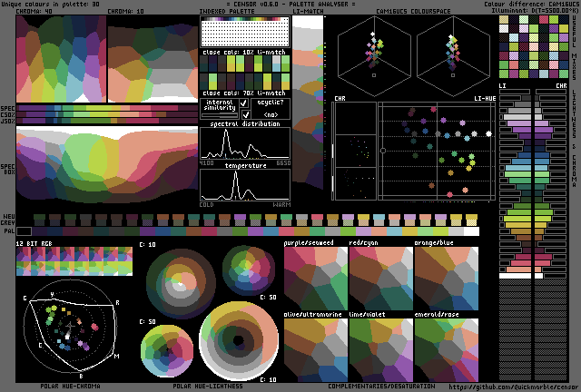
Task: Click the 'PAL' row label
Action: coord(10,231)
